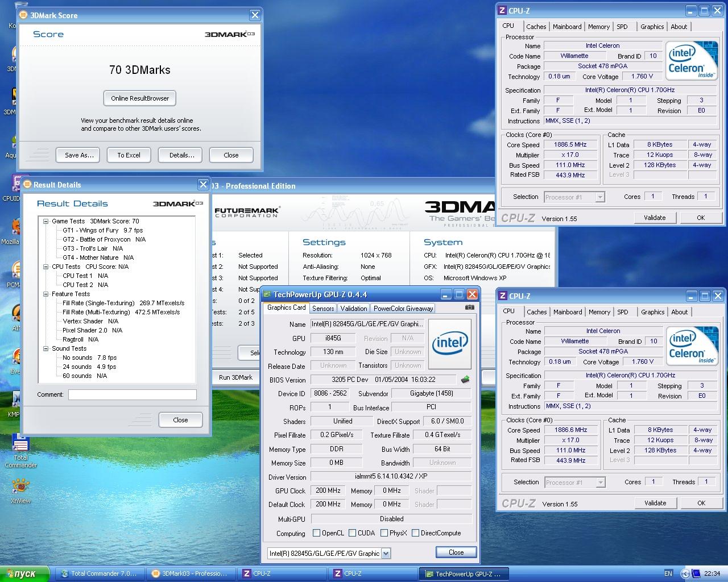Open the Mainboard tab in the upper CPU-Z window
Screen dimensions: 728x582
(567, 27)
